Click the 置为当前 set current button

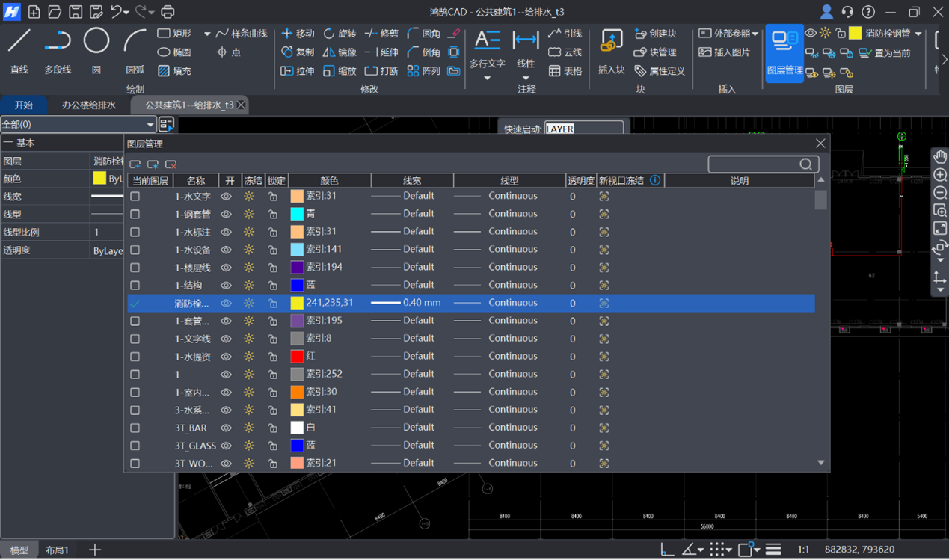pyautogui.click(x=885, y=53)
